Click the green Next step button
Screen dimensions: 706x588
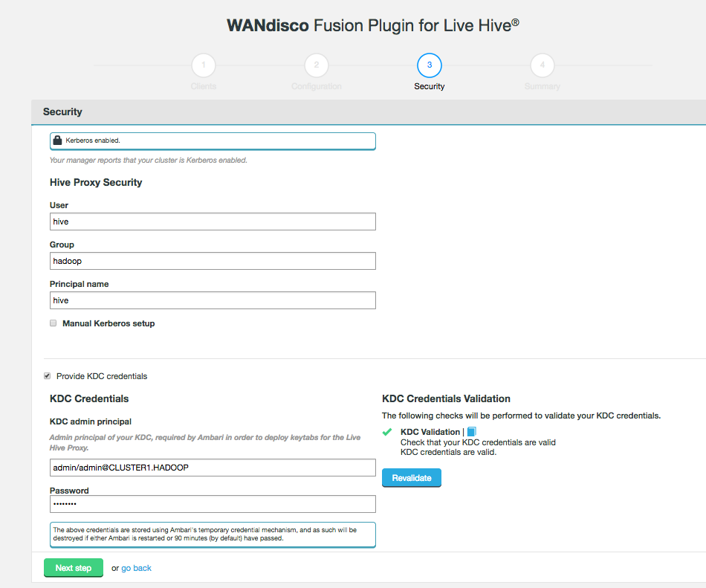click(x=74, y=568)
